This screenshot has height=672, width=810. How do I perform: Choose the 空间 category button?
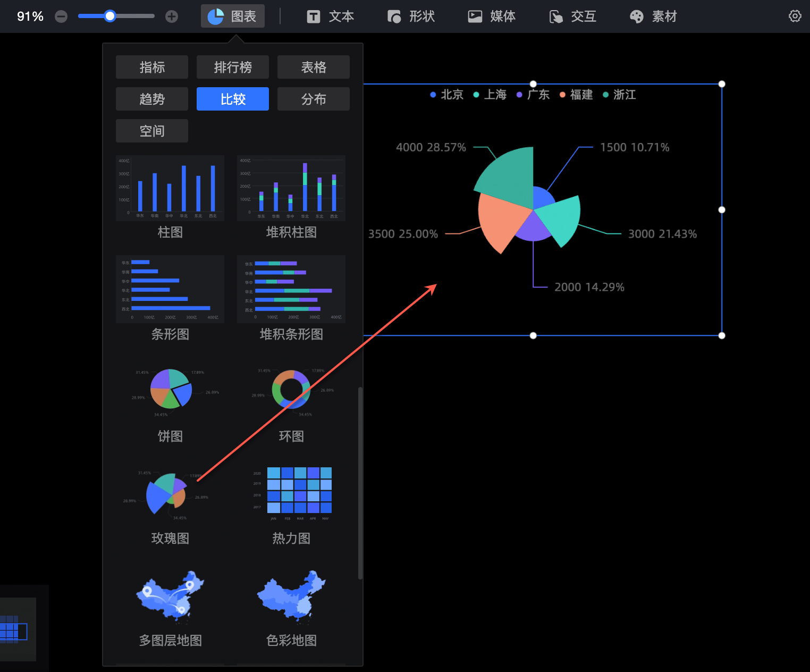(x=152, y=131)
